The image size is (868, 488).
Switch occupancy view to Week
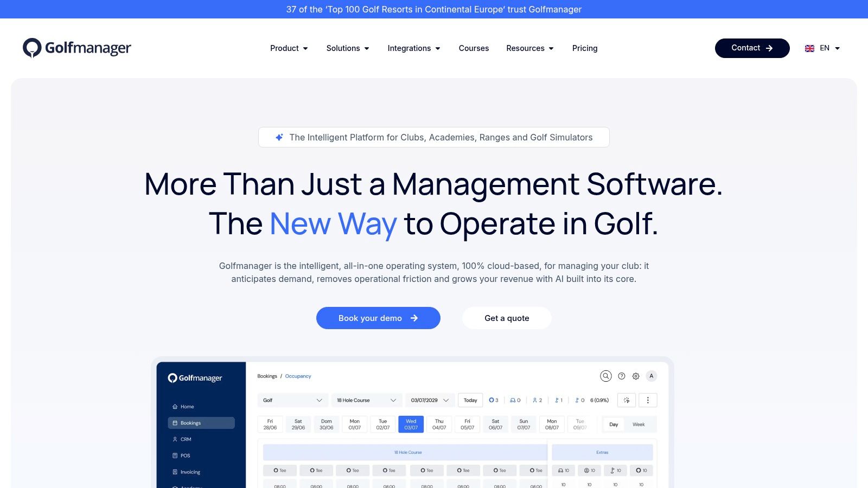click(x=639, y=425)
